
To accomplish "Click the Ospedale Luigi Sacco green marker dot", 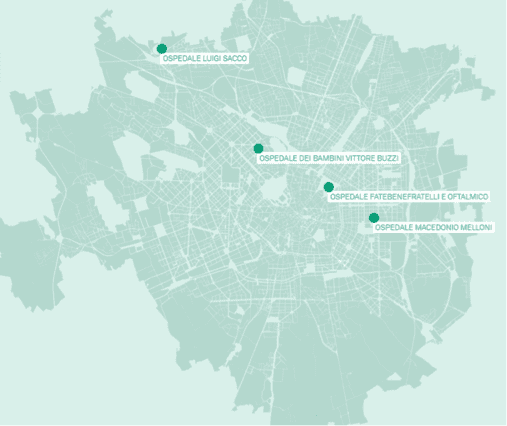I will [162, 49].
